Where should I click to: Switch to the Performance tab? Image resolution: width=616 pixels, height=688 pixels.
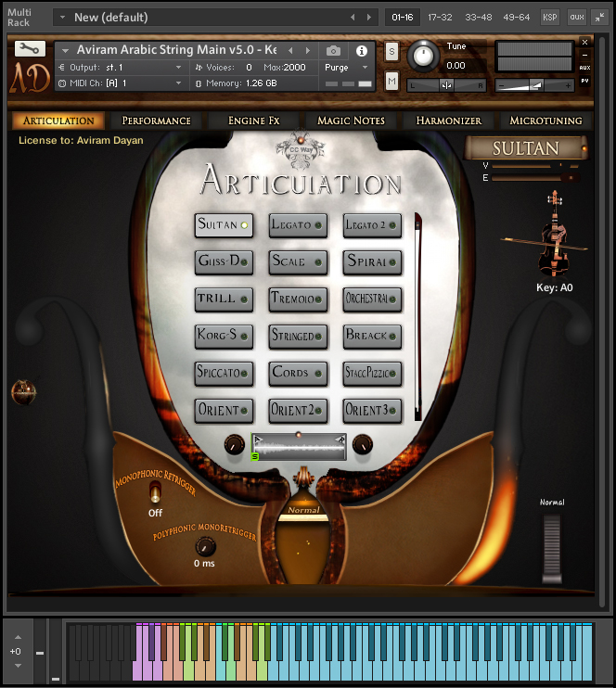(156, 121)
